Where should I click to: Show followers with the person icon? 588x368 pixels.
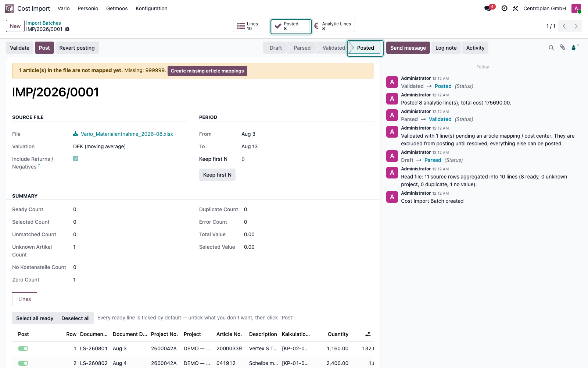pos(575,47)
